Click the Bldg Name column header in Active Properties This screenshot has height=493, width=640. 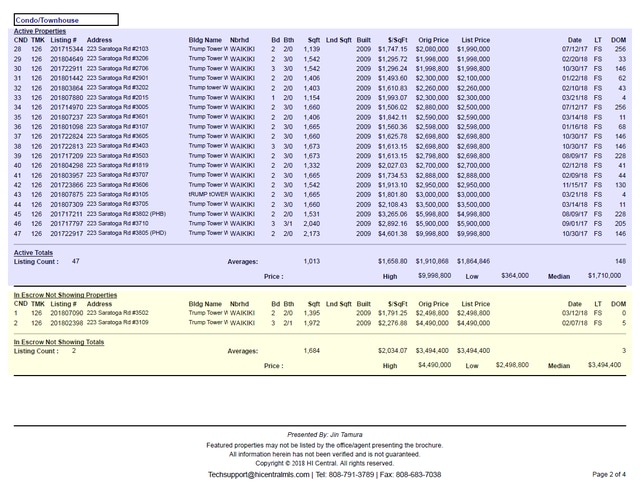tap(206, 39)
